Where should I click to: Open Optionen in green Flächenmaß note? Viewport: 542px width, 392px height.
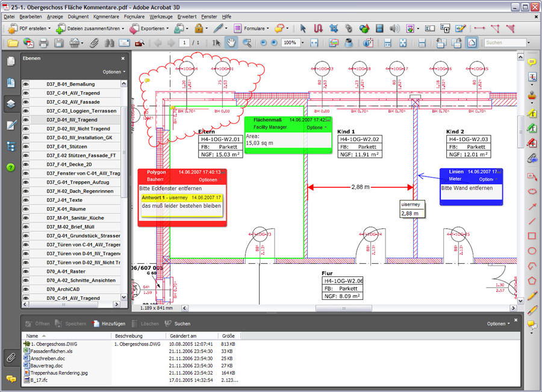(x=317, y=128)
